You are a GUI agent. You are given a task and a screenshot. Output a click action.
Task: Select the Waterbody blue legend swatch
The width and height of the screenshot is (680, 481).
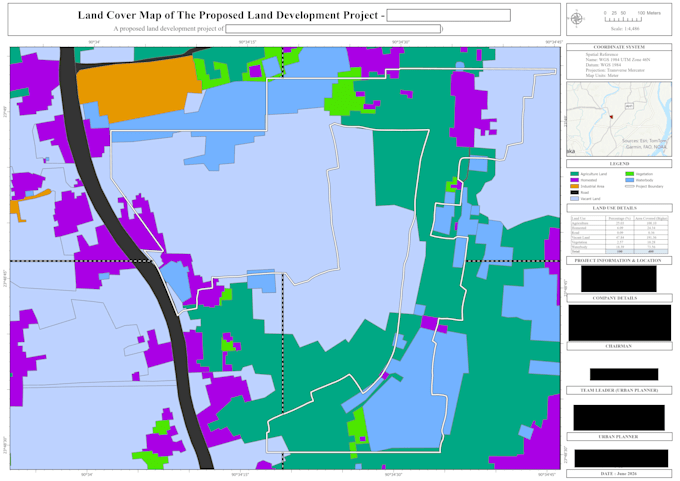pos(630,180)
